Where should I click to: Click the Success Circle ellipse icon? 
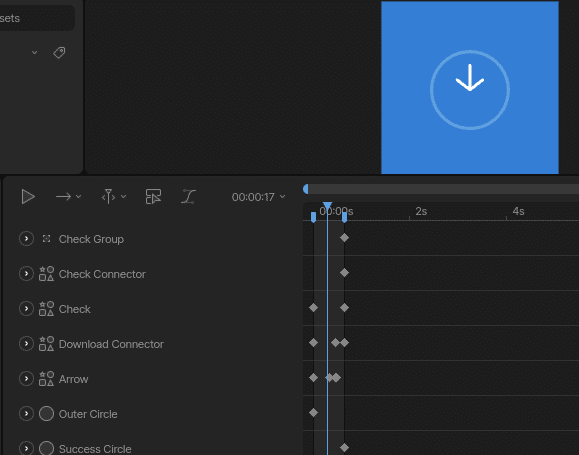pyautogui.click(x=47, y=448)
